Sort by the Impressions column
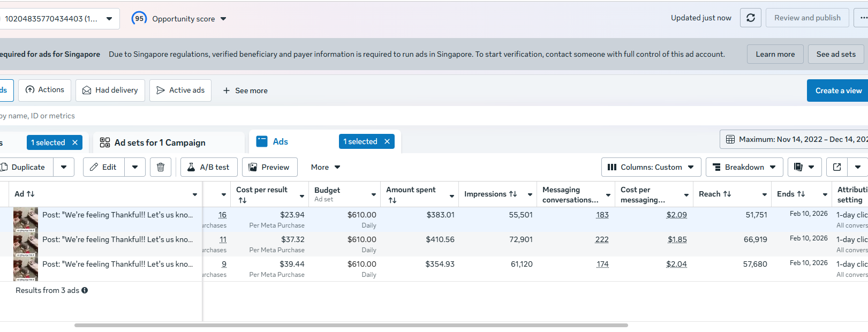 coord(490,194)
